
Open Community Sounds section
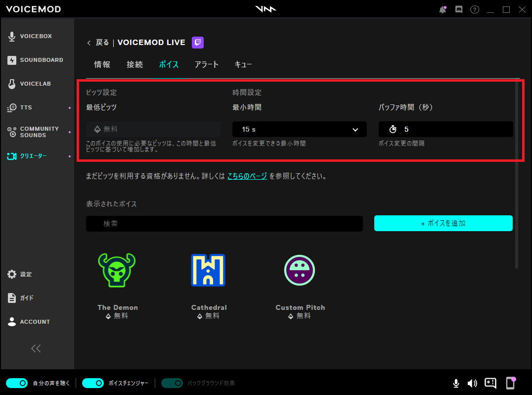point(33,132)
